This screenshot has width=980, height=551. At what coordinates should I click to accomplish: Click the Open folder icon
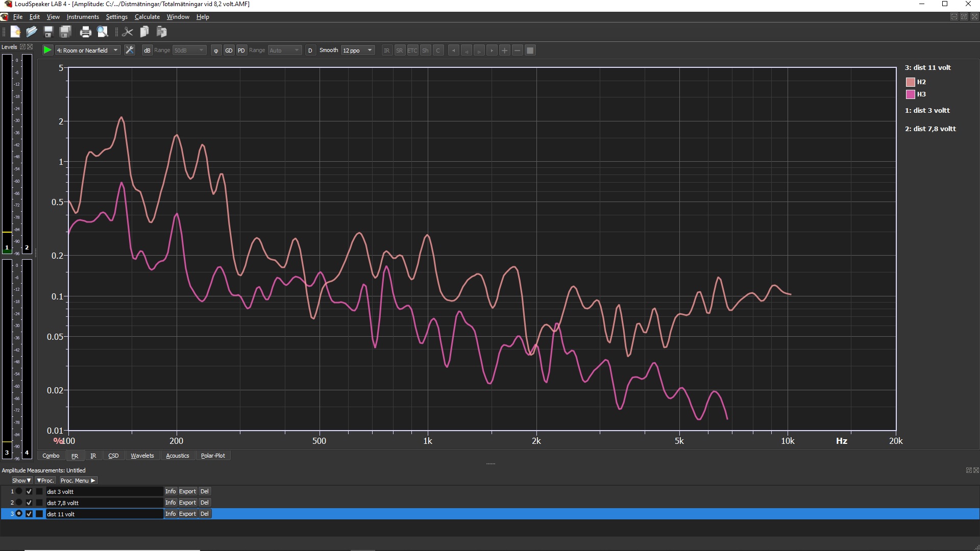pyautogui.click(x=32, y=32)
